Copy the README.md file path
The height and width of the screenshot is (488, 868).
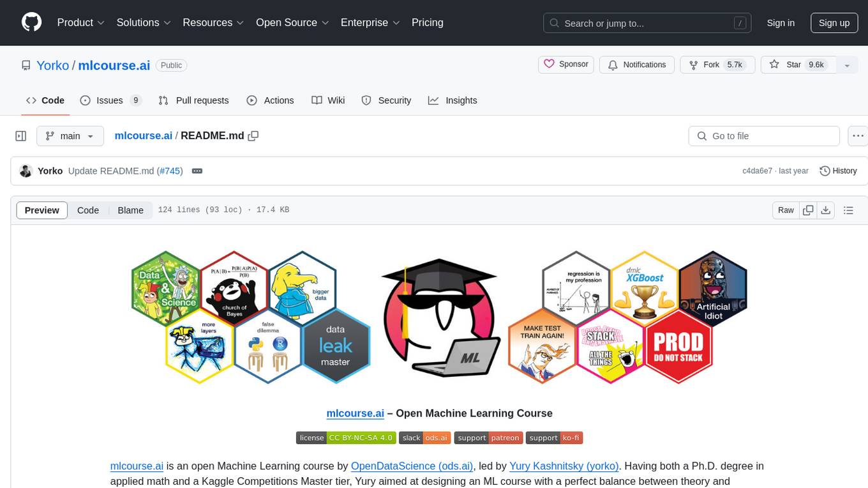click(x=253, y=135)
